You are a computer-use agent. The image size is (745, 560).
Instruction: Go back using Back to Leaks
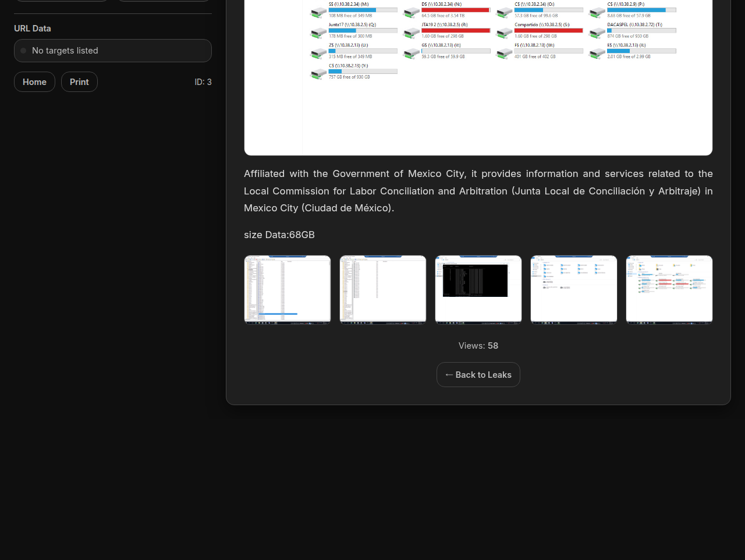point(478,375)
